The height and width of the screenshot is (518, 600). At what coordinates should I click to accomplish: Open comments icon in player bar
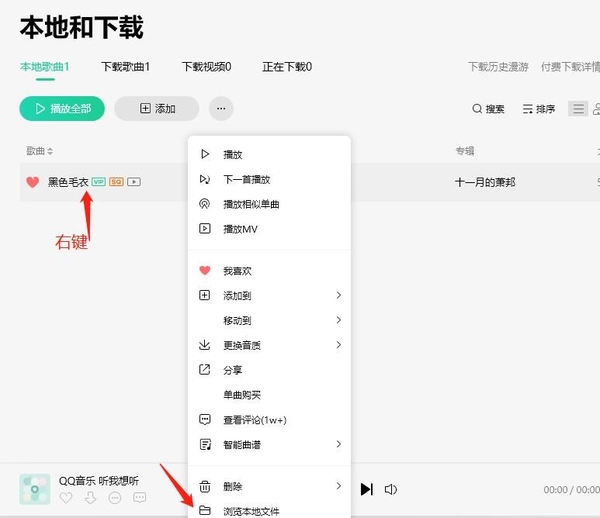click(139, 498)
